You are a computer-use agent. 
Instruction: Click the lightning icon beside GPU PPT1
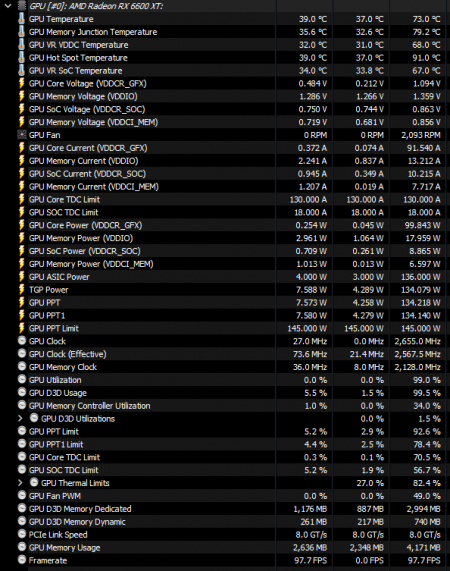coord(21,315)
